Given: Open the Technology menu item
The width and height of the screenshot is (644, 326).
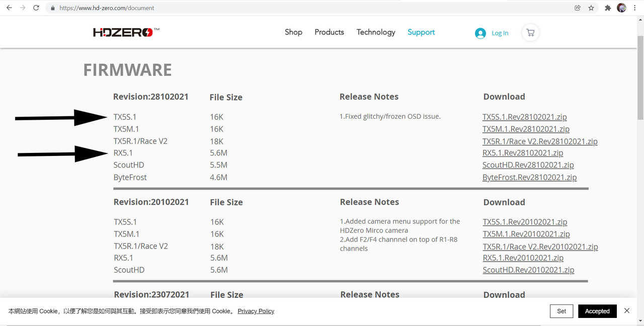Looking at the screenshot, I should pos(376,32).
